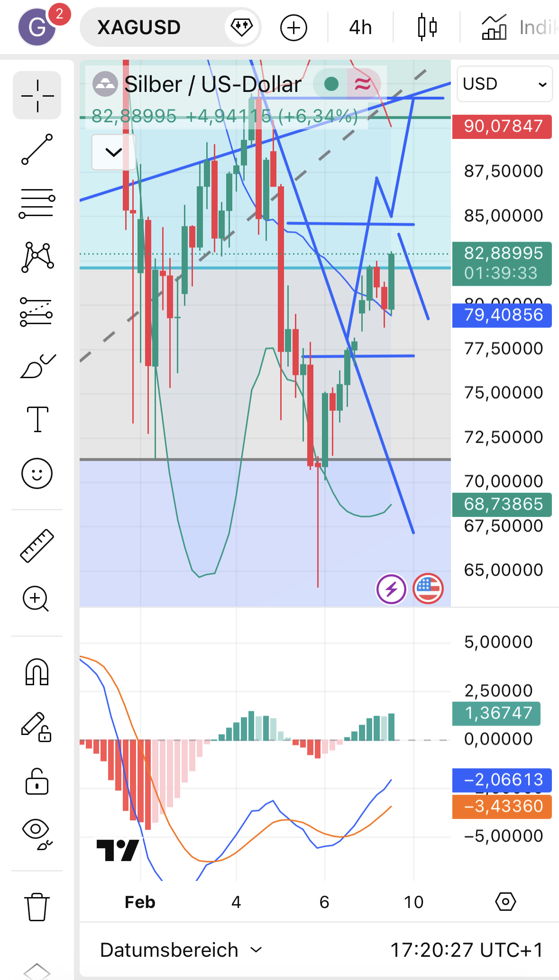Add a symbol with the plus button
Viewport: 559px width, 980px height.
[293, 27]
